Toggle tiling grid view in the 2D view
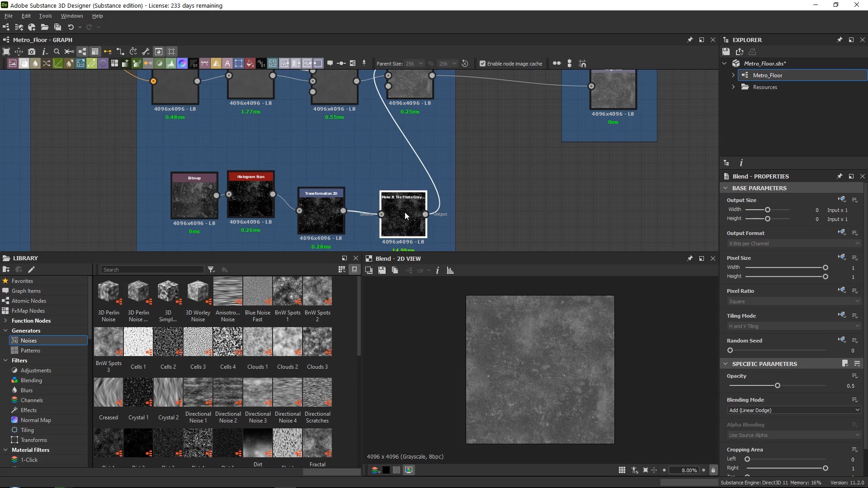 click(x=622, y=470)
